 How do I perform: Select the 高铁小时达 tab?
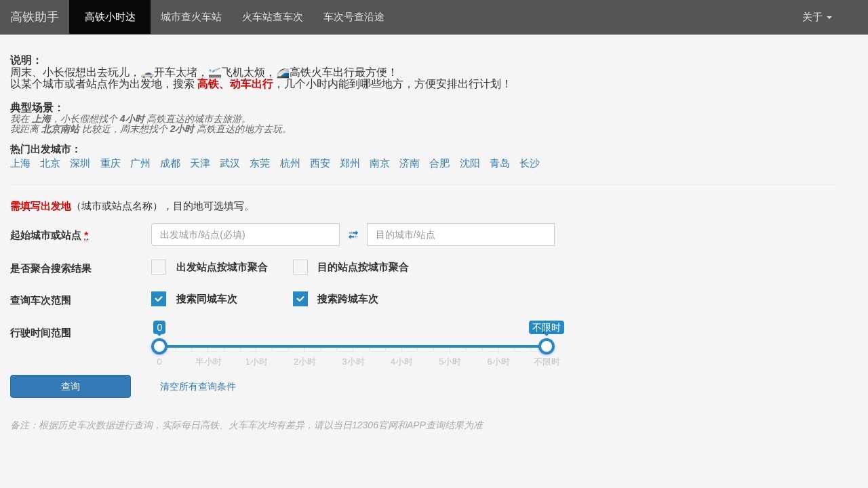[x=110, y=17]
